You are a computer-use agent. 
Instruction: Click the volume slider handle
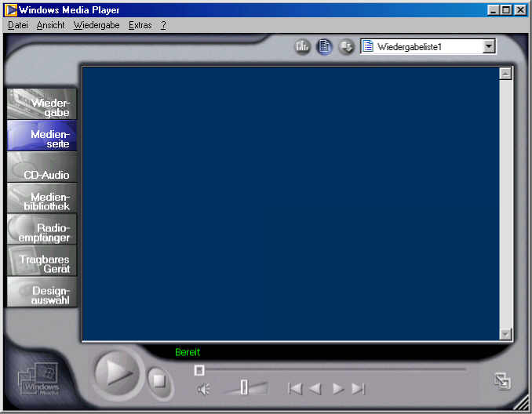244,387
